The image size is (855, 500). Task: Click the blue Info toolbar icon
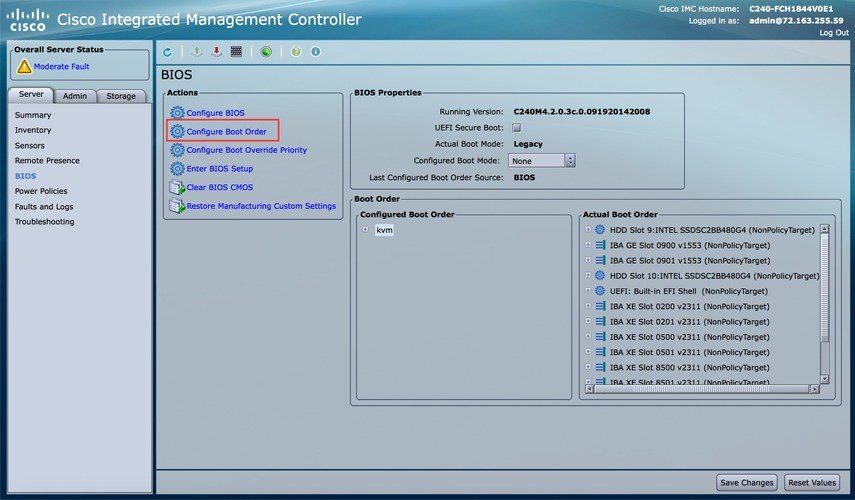[316, 52]
